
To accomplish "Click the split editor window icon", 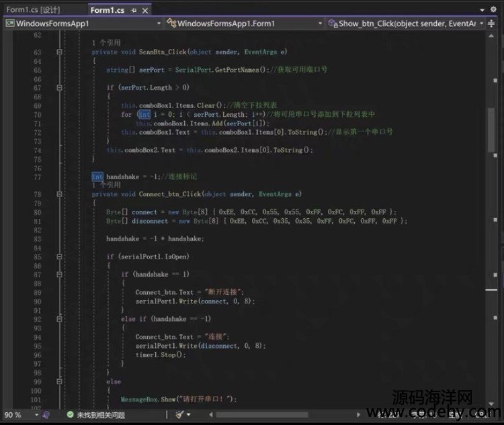I will pyautogui.click(x=491, y=23).
